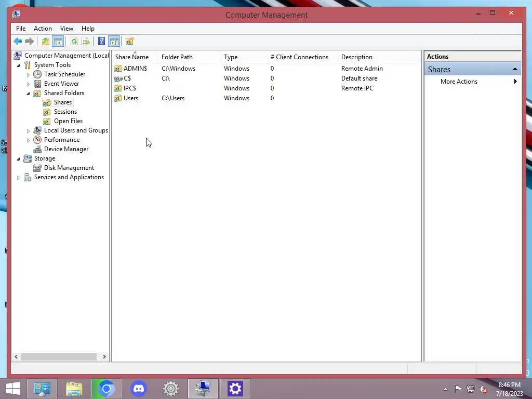532x399 pixels.
Task: Select Disk Management in the tree
Action: pyautogui.click(x=69, y=168)
